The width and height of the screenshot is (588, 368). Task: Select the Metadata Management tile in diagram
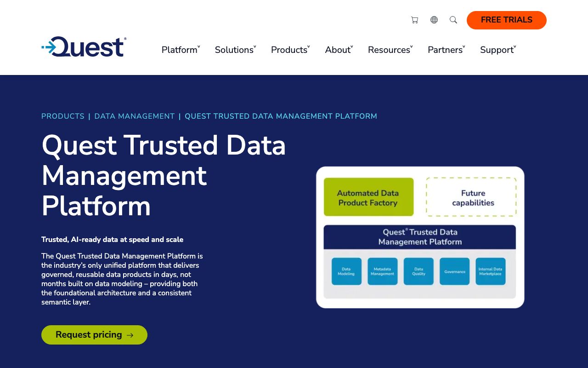(383, 271)
